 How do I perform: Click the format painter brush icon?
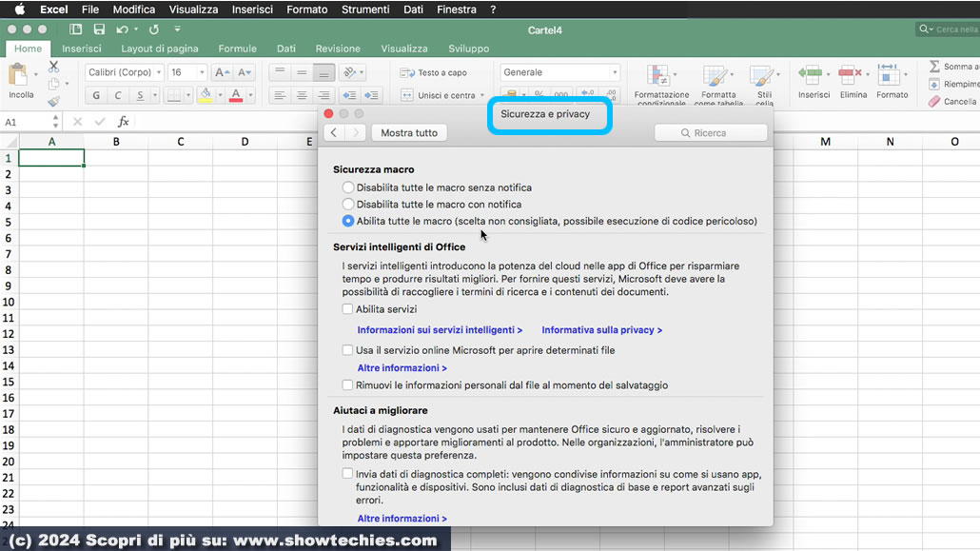tap(53, 101)
